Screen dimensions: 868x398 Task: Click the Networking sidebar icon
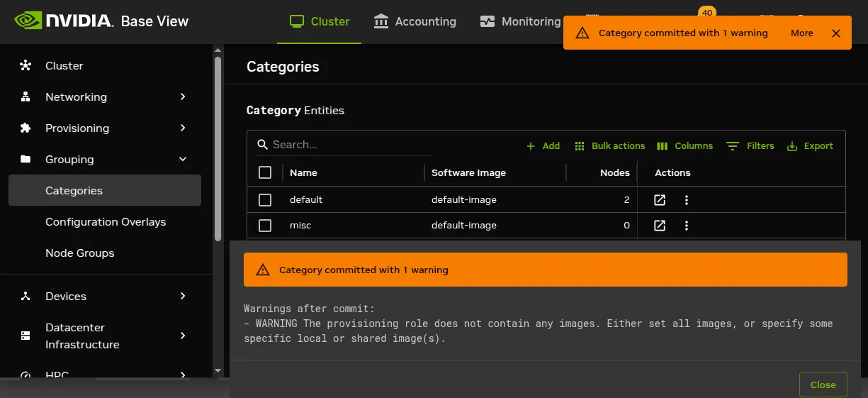[26, 96]
